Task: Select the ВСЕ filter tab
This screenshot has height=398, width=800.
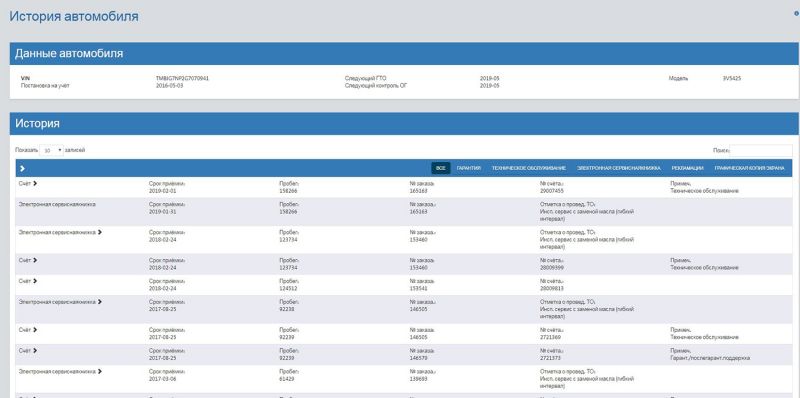Action: [441, 168]
